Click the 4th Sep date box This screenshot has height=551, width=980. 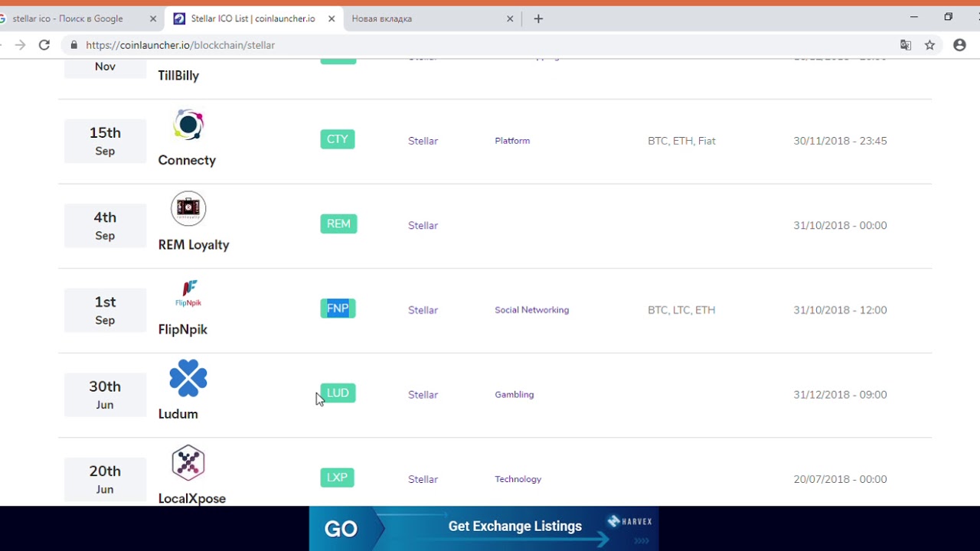point(105,226)
